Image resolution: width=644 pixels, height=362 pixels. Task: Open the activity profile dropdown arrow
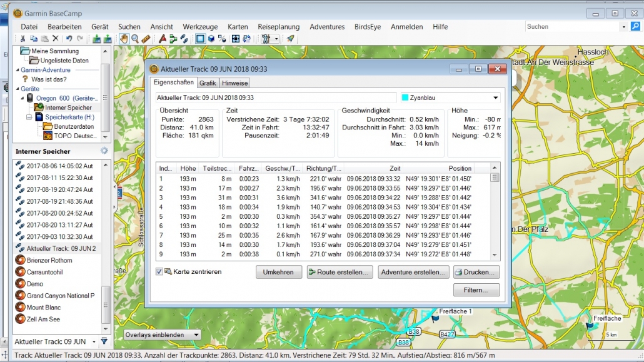point(276,39)
